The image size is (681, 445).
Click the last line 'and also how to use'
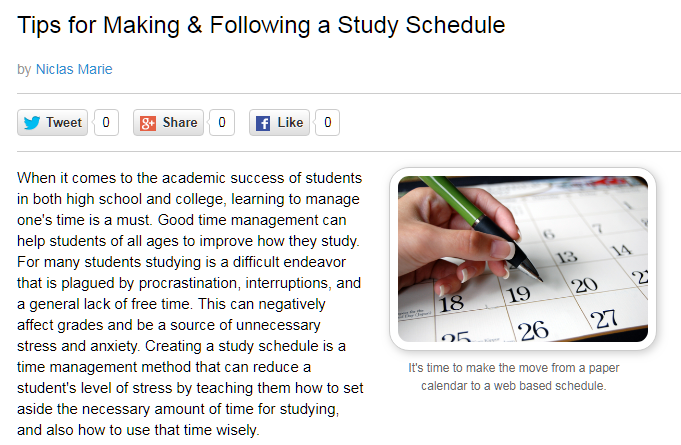(x=138, y=430)
